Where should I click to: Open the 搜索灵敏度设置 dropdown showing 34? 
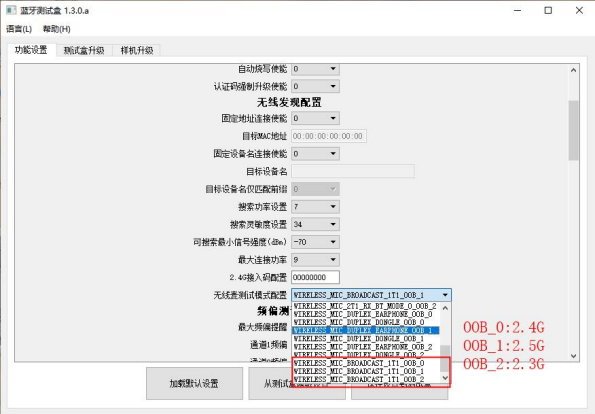315,224
